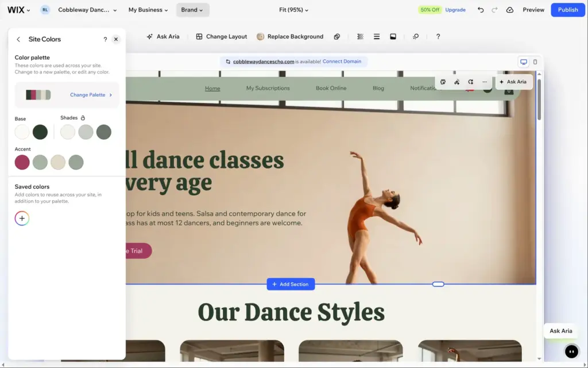Click Ask Aria in editor toolbar
The height and width of the screenshot is (368, 588).
163,36
